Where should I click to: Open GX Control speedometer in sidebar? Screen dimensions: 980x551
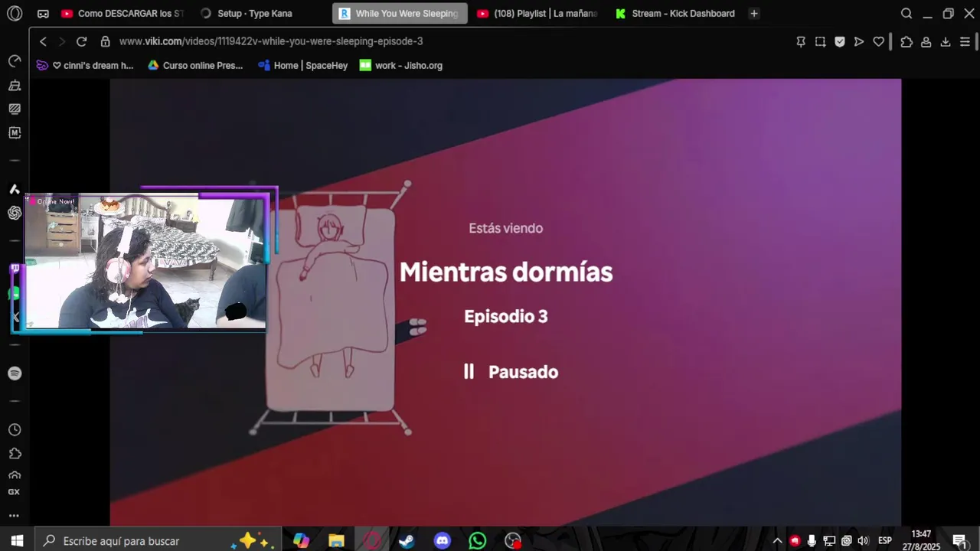tap(15, 60)
